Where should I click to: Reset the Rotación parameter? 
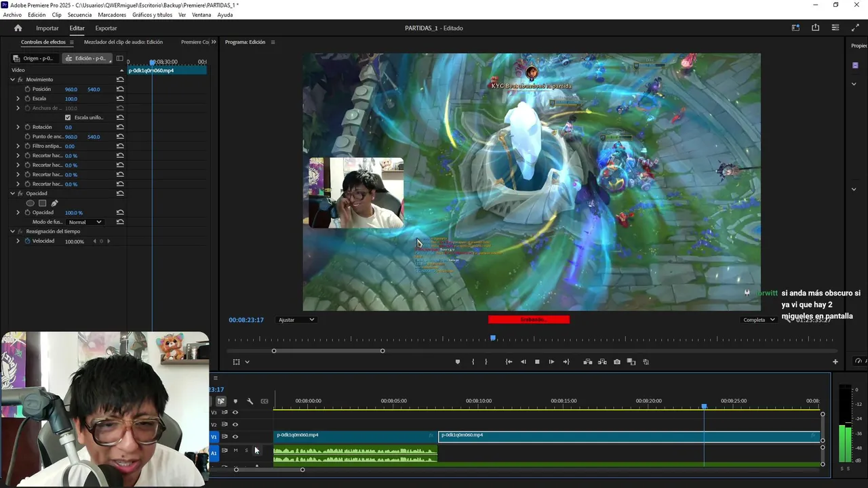pyautogui.click(x=120, y=127)
